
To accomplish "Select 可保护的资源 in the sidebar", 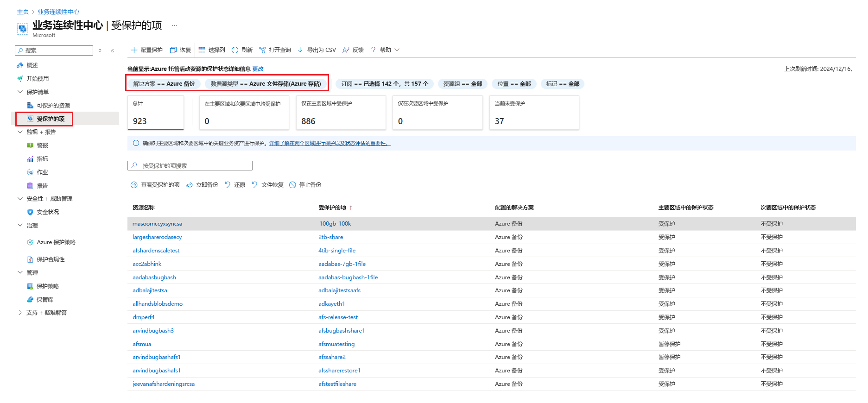I will tap(53, 106).
